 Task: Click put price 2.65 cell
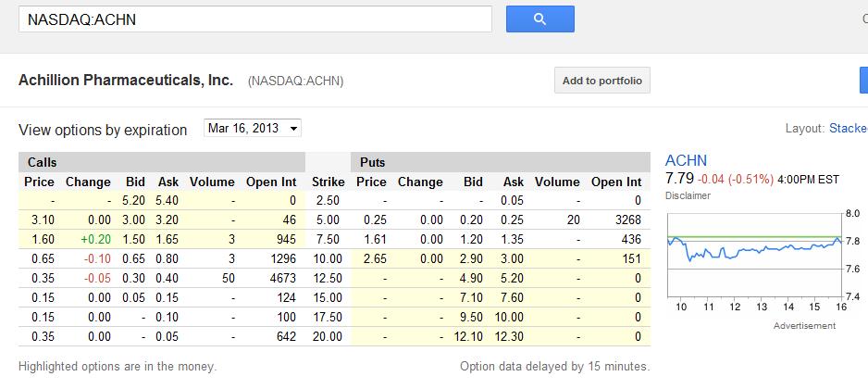click(x=375, y=258)
